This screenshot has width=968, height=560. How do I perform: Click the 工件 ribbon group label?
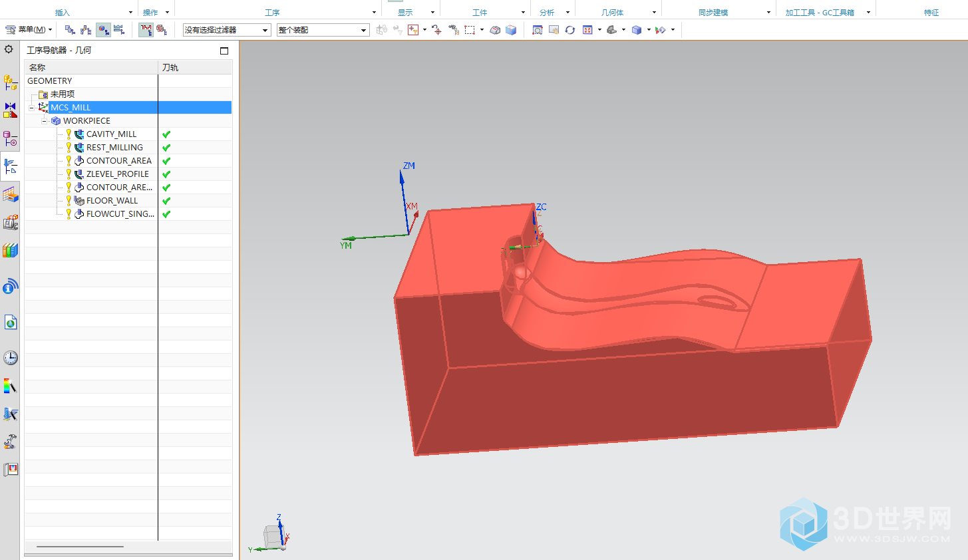pos(480,13)
